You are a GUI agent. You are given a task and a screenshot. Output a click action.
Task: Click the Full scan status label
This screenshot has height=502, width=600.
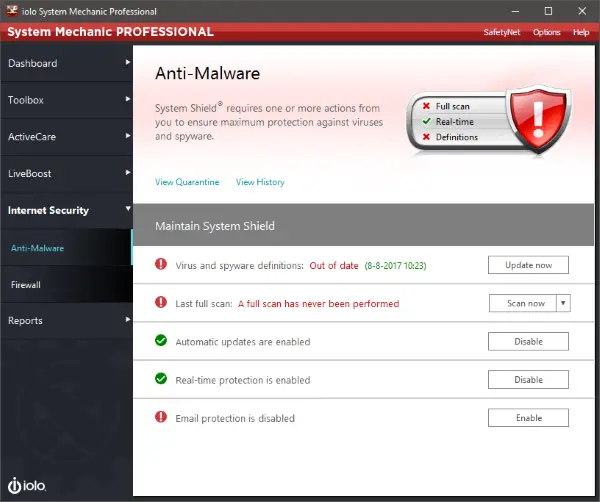click(x=452, y=106)
